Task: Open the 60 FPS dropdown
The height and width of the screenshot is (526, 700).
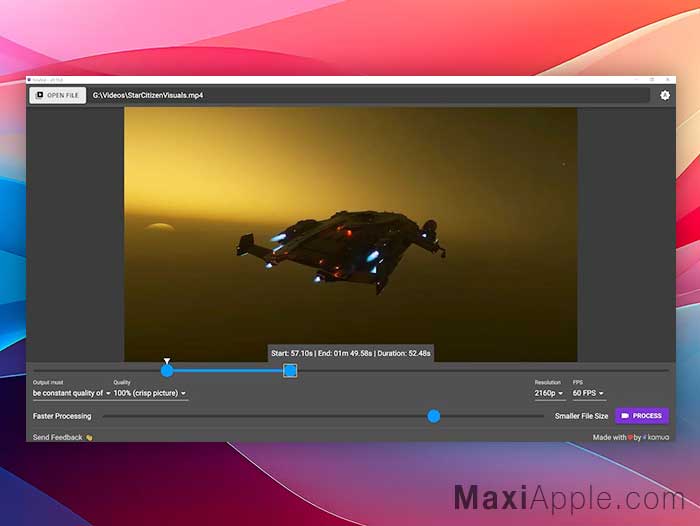Action: point(588,393)
